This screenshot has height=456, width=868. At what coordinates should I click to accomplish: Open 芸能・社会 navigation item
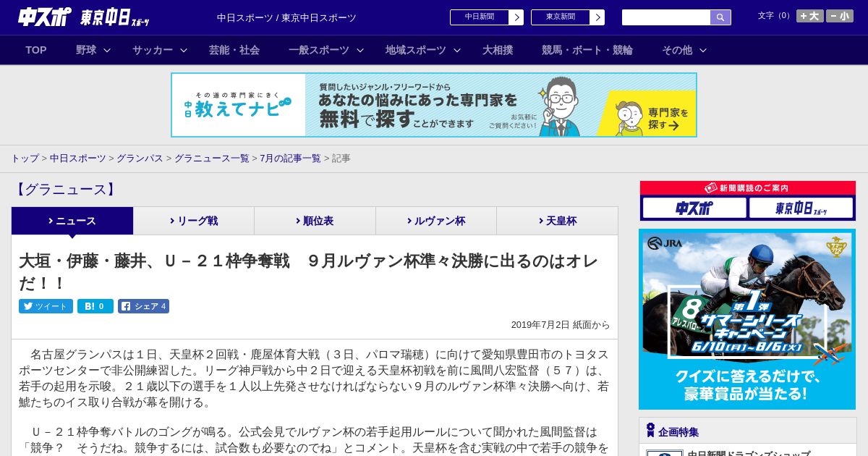234,50
